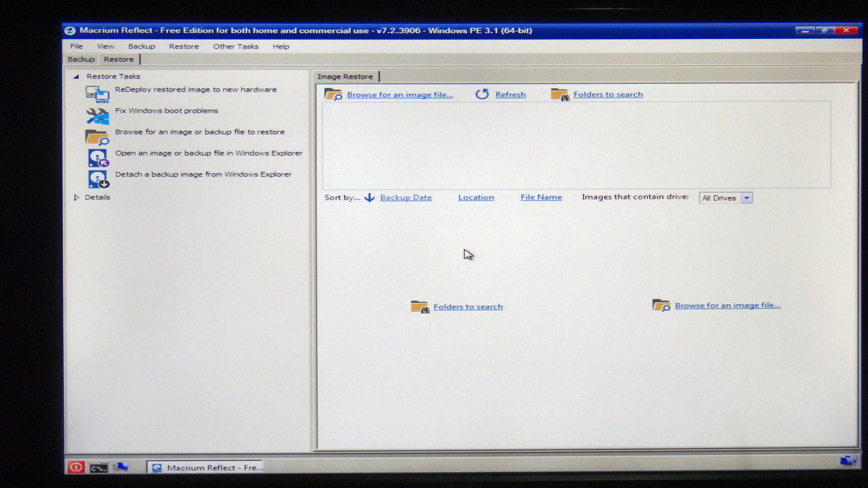Screen dimensions: 868x488
Task: Open the File menu
Action: point(76,46)
